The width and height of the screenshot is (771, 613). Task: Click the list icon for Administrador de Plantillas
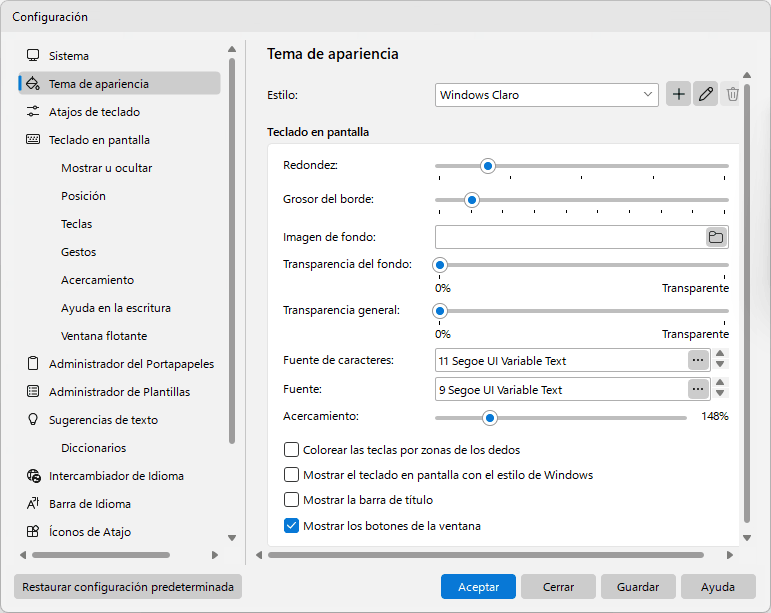click(x=33, y=392)
